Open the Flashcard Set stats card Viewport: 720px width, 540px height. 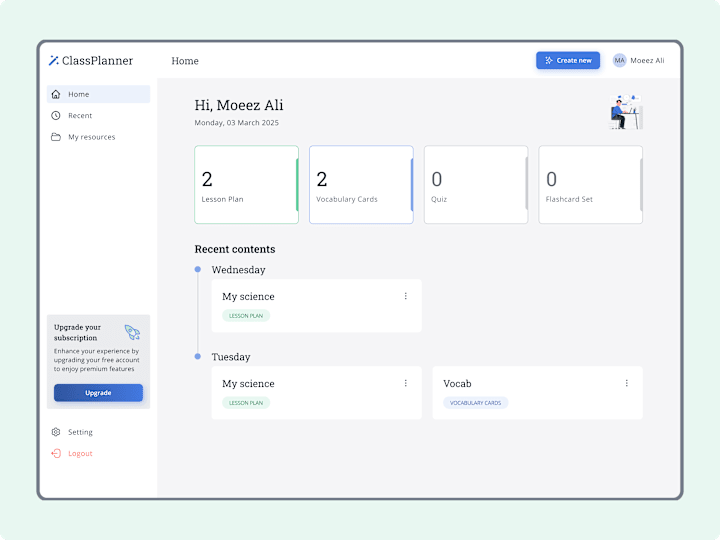591,185
